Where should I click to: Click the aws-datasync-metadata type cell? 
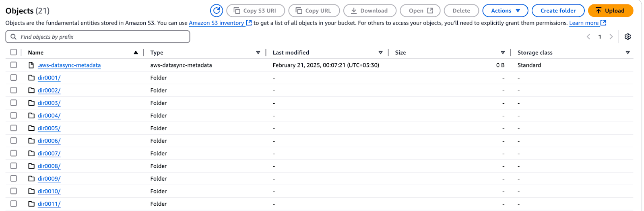tap(181, 65)
